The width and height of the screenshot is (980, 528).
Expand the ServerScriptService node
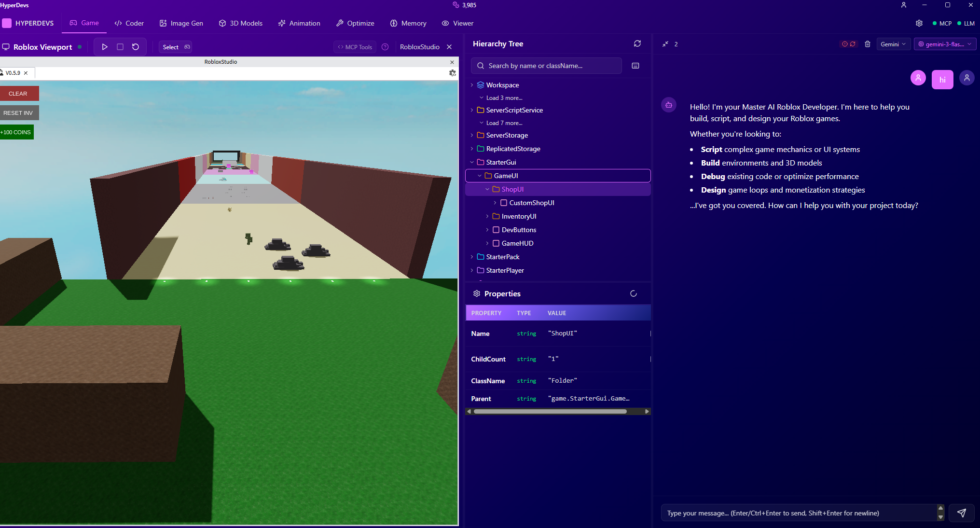tap(472, 110)
